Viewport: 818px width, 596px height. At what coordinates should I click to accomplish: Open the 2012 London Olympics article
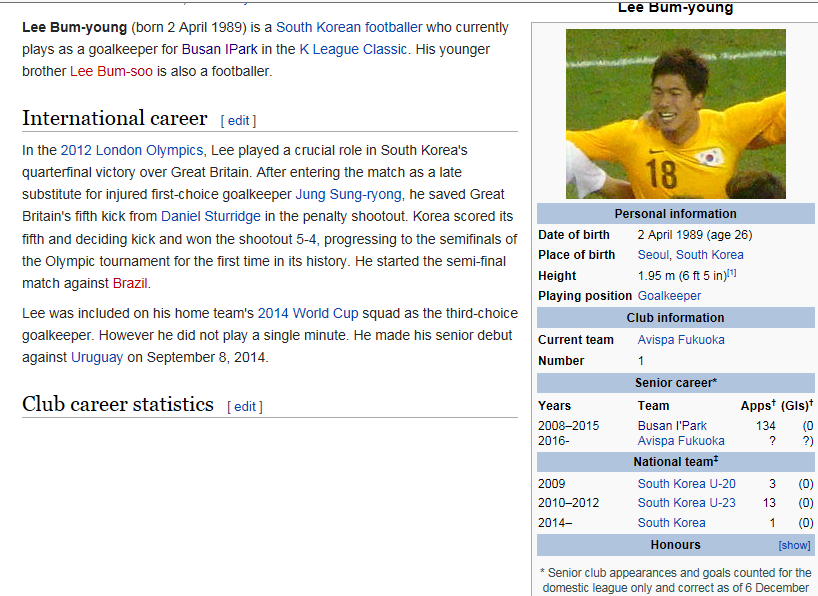(x=132, y=150)
